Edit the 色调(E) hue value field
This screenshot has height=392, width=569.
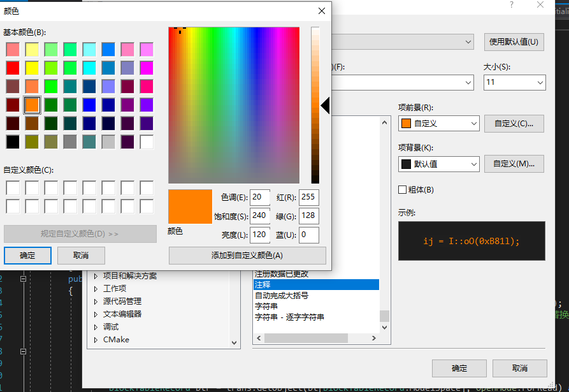(259, 198)
